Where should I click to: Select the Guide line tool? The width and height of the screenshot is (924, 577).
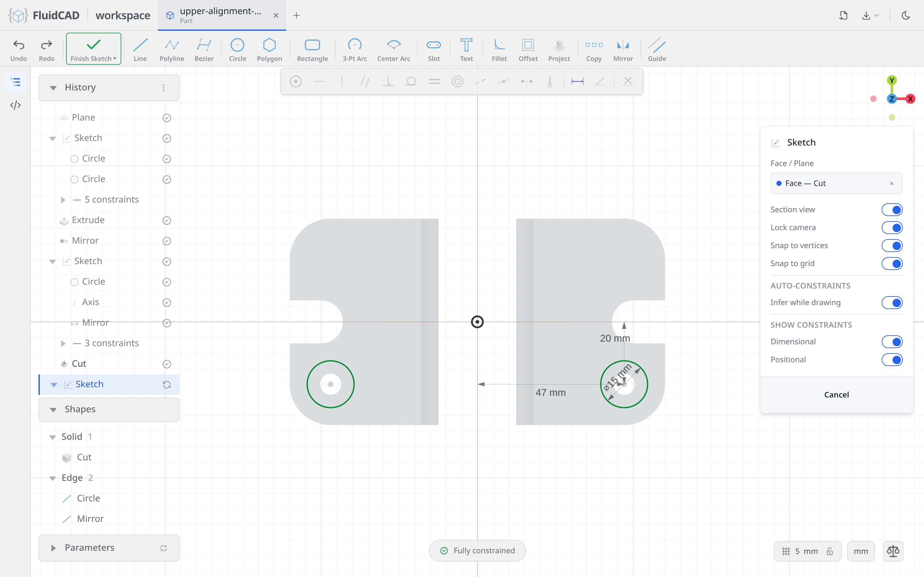point(657,49)
